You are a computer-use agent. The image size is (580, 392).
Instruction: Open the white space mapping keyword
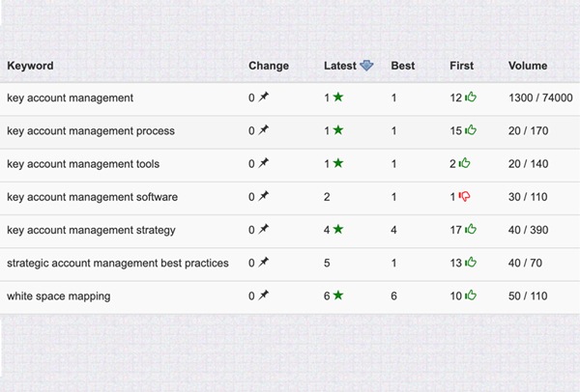click(58, 296)
